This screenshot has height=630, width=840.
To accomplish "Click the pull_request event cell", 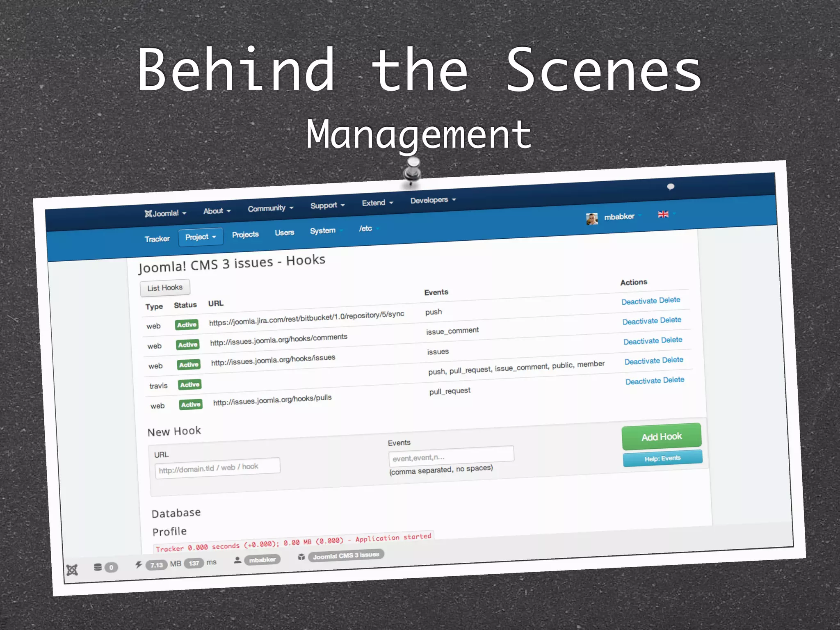I will tap(450, 391).
